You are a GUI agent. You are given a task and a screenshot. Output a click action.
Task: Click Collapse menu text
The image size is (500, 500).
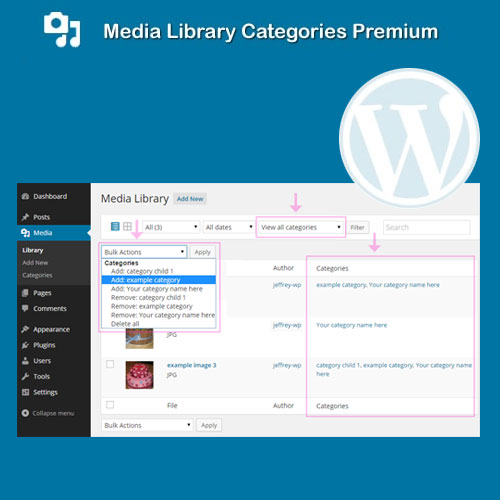[x=53, y=413]
